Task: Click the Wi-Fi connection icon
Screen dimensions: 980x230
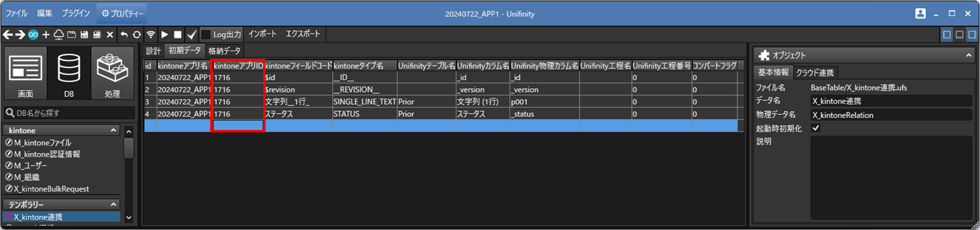Action: coord(151,34)
